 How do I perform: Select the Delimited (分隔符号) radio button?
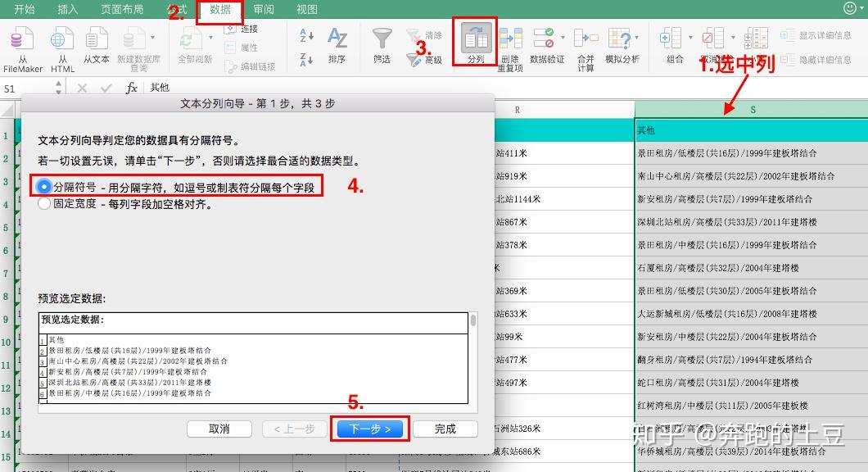click(43, 187)
